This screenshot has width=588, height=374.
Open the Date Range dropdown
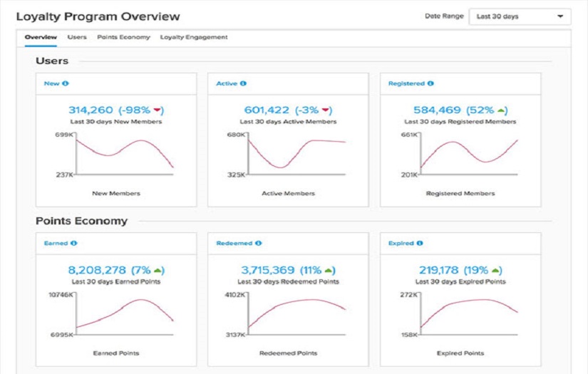(x=520, y=16)
